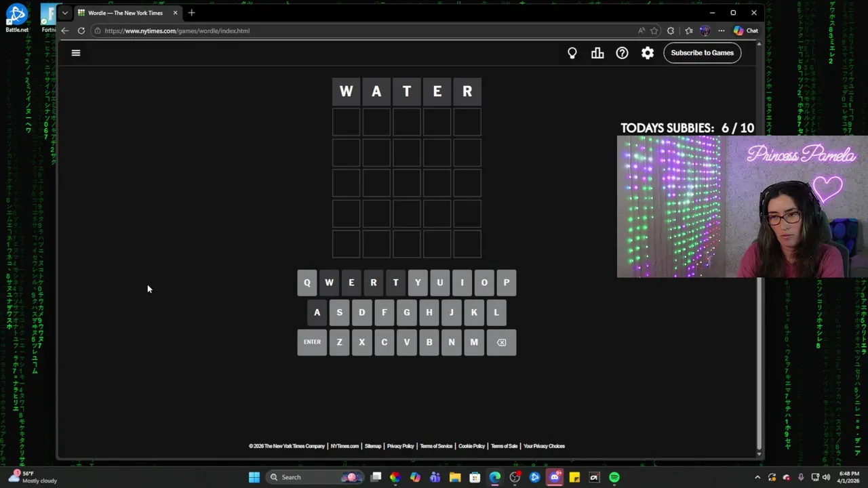The height and width of the screenshot is (488, 868).
Task: Tap the D key on the Wordle keyboard
Action: 362,312
